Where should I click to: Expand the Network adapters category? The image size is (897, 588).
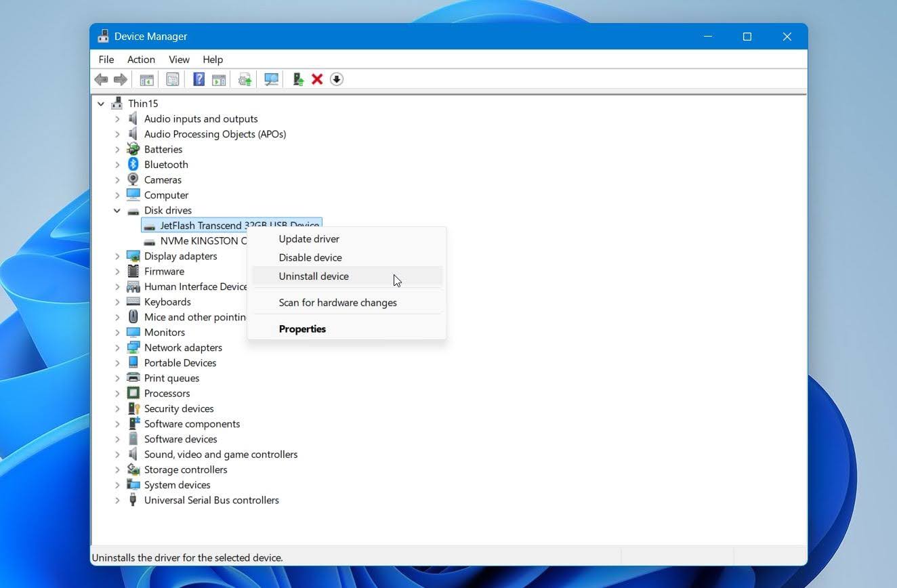(x=117, y=348)
